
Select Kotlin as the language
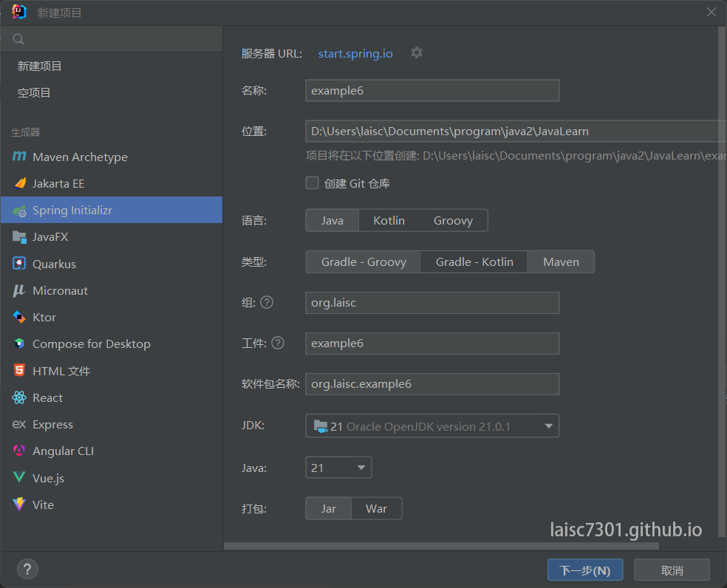pyautogui.click(x=389, y=220)
